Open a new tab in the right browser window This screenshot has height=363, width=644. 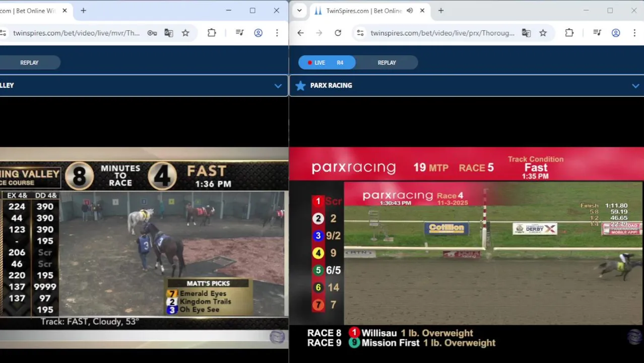click(x=441, y=11)
